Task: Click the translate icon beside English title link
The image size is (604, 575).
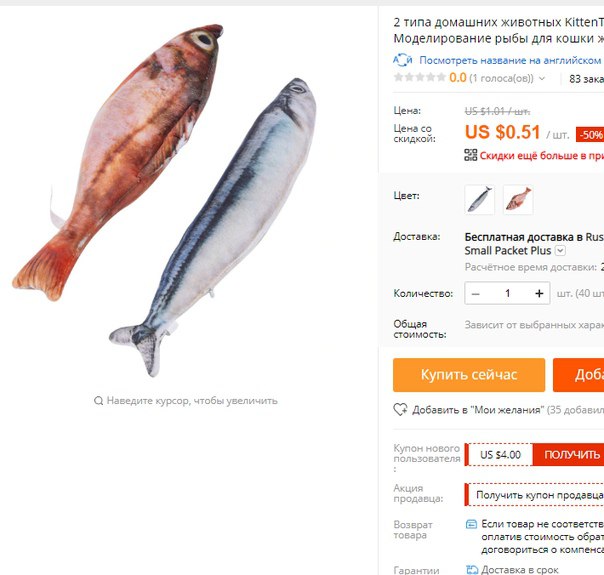Action: 403,60
